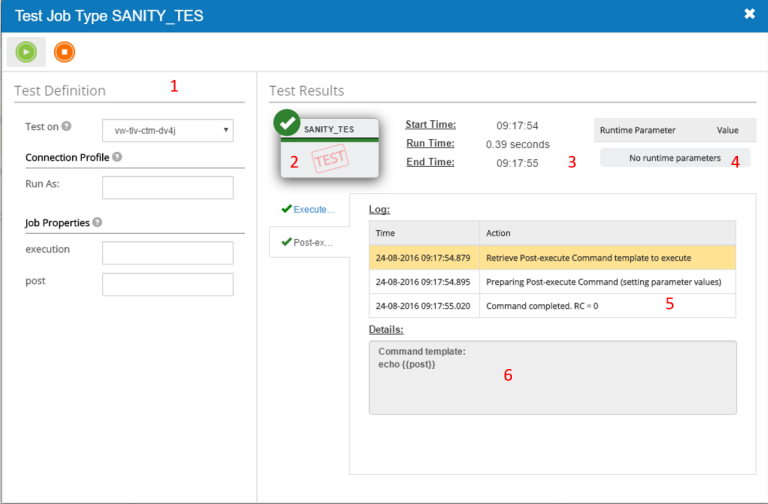Click the Start Time value 09:17:54
The image size is (768, 504).
[517, 126]
